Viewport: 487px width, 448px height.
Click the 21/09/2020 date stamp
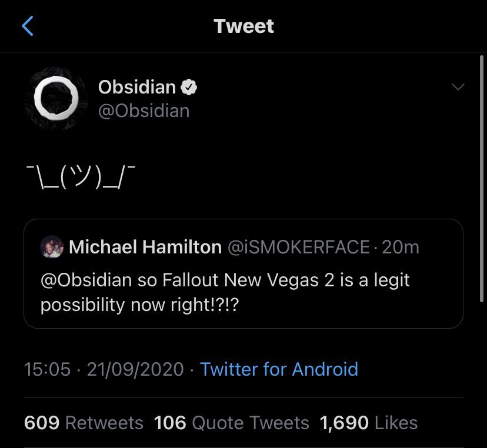click(135, 369)
